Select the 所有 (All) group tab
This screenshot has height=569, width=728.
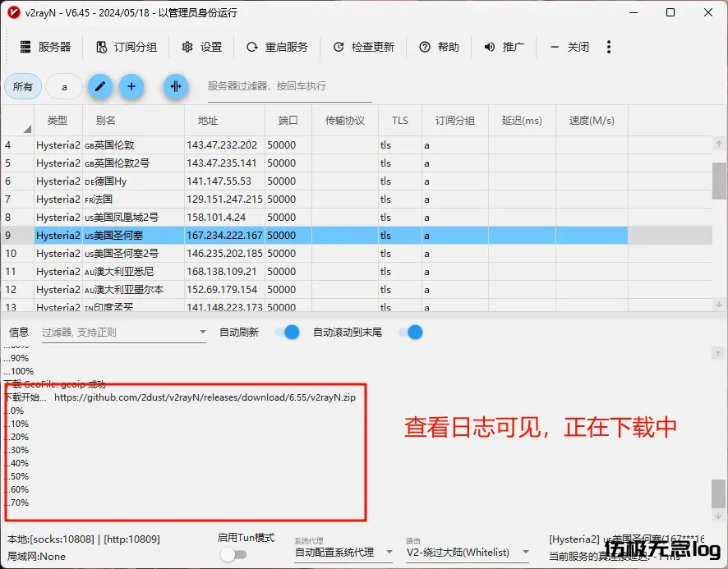coord(23,87)
